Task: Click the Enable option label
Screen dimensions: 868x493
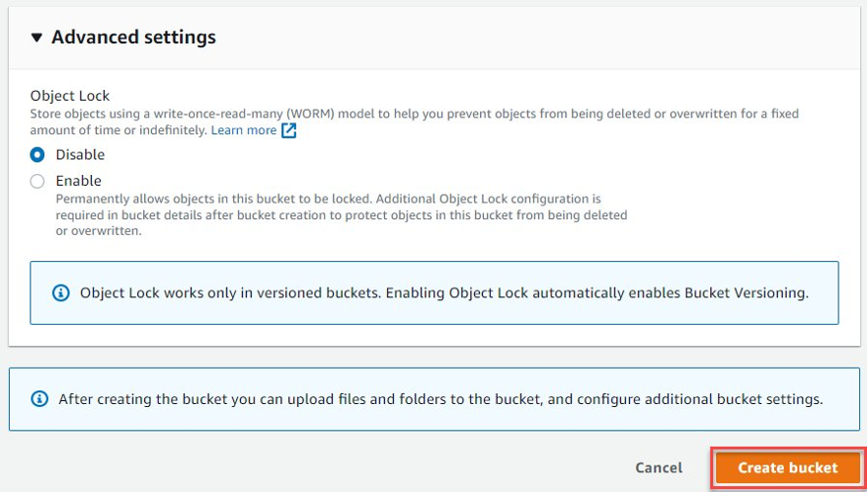Action: tap(79, 181)
